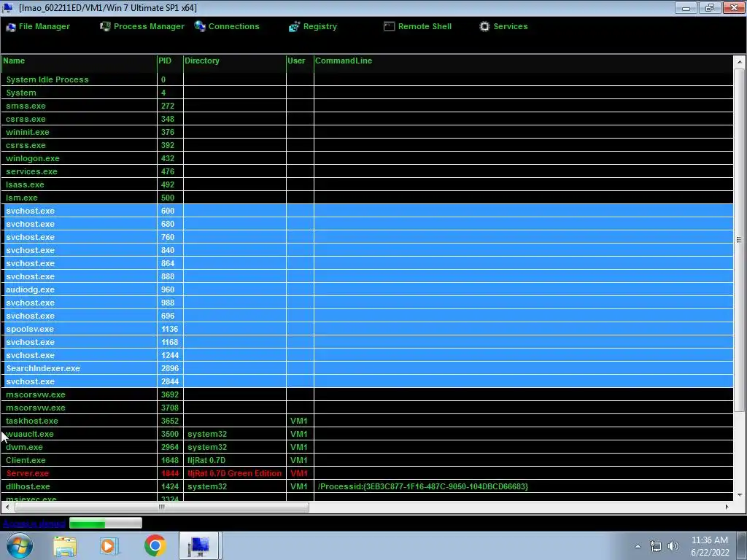Select the audiodg.exe process row
The width and height of the screenshot is (747, 560).
[367, 289]
